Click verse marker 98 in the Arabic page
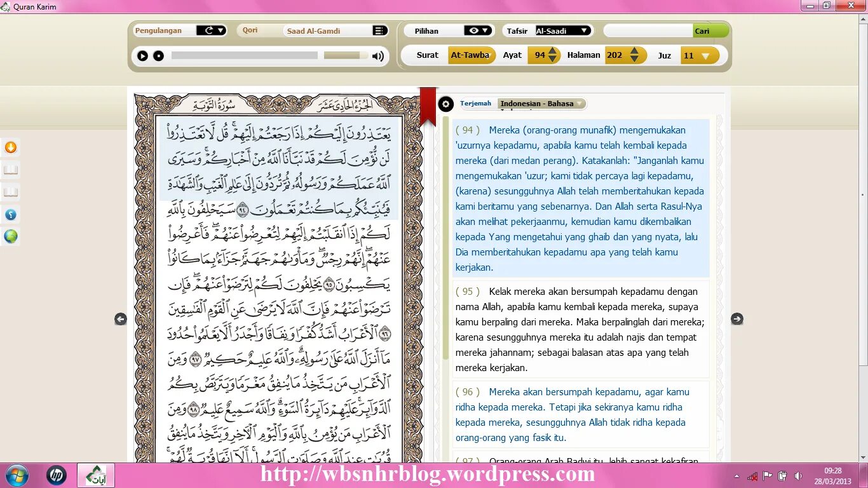 tap(194, 409)
